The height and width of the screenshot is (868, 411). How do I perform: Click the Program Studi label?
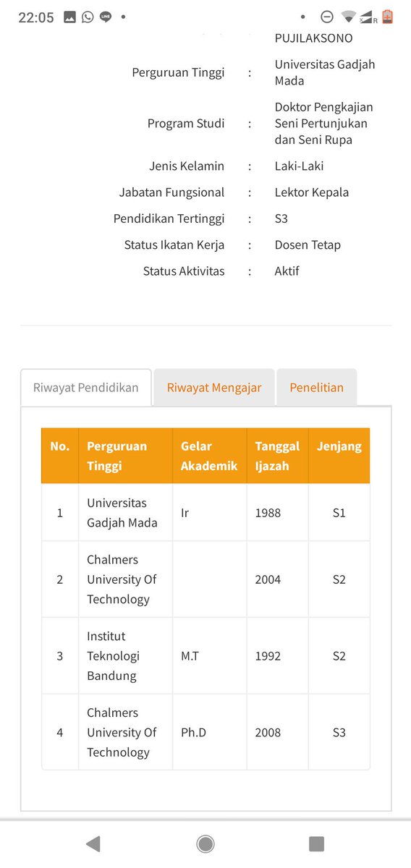[x=186, y=124]
